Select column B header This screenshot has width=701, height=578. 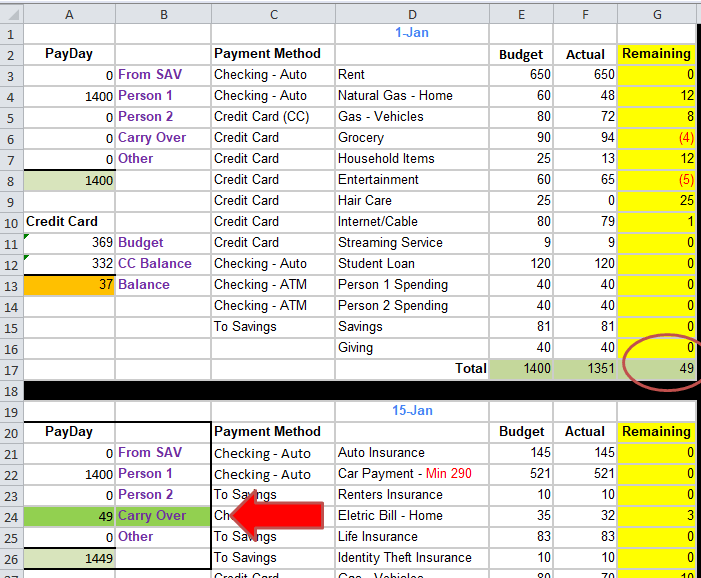(164, 15)
